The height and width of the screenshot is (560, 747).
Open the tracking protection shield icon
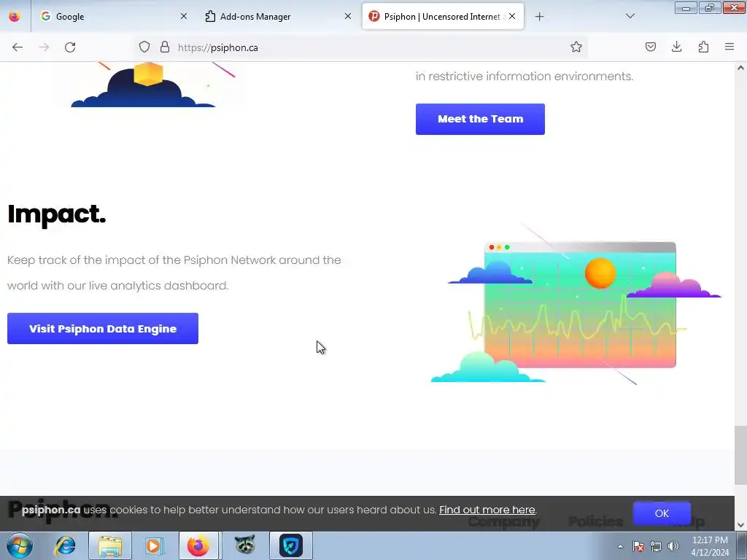tap(144, 47)
